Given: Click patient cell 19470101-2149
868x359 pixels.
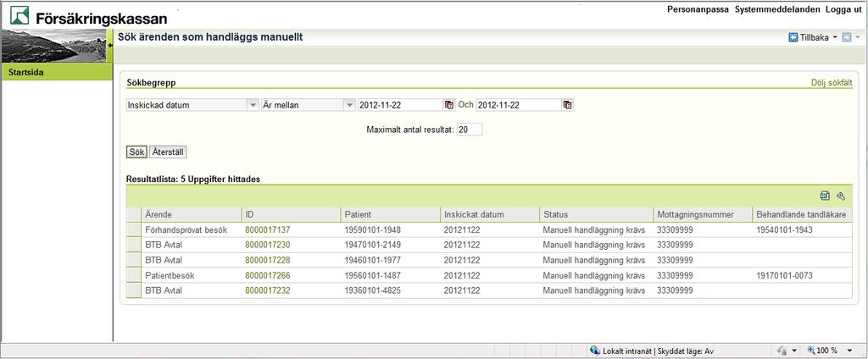Looking at the screenshot, I should coord(372,245).
